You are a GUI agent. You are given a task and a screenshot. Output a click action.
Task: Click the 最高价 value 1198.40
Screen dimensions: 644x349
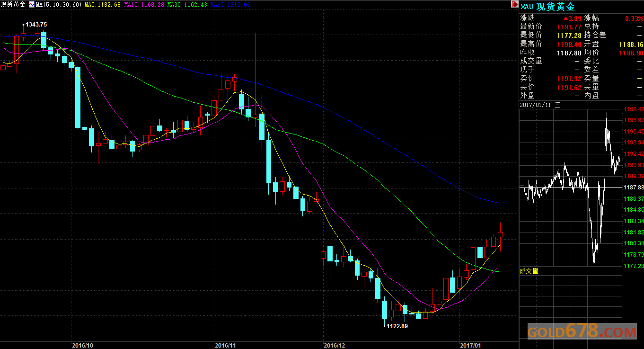(569, 44)
